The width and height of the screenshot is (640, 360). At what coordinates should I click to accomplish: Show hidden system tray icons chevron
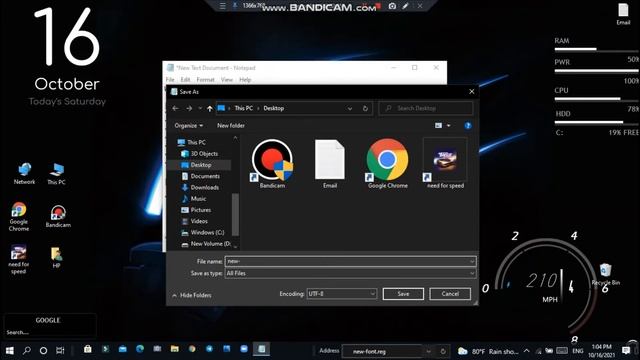(527, 351)
